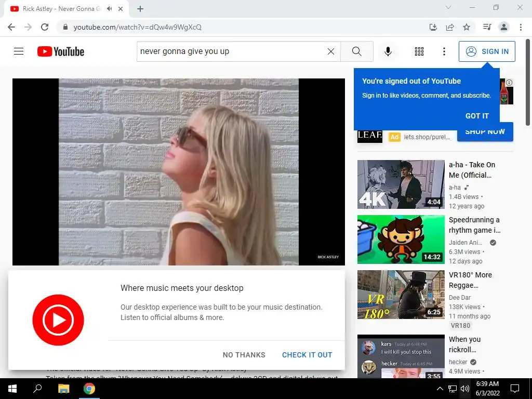Bookmark this page with the star
This screenshot has width=532, height=399.
coord(467,27)
